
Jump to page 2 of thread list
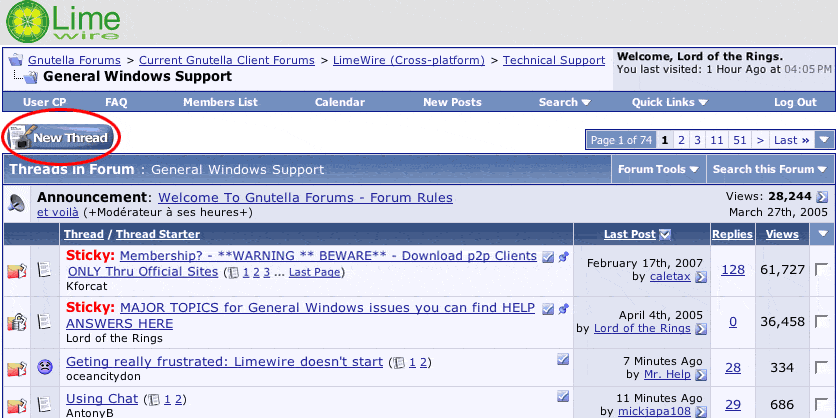682,140
